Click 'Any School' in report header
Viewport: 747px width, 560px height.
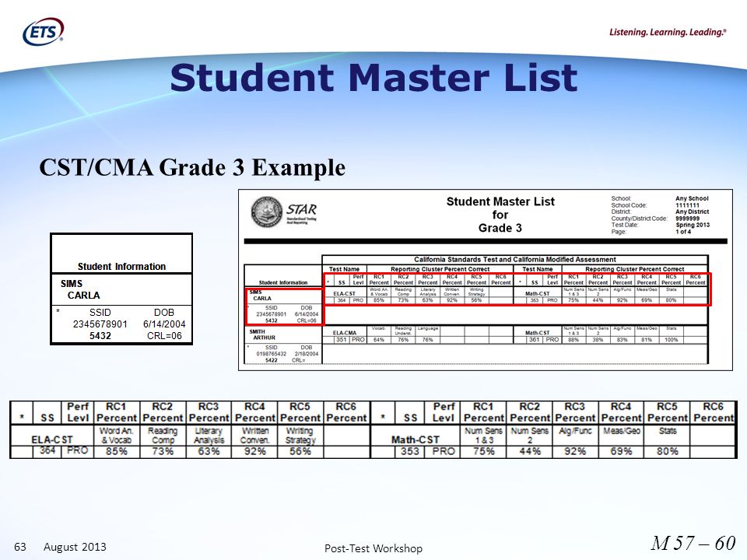pos(692,198)
